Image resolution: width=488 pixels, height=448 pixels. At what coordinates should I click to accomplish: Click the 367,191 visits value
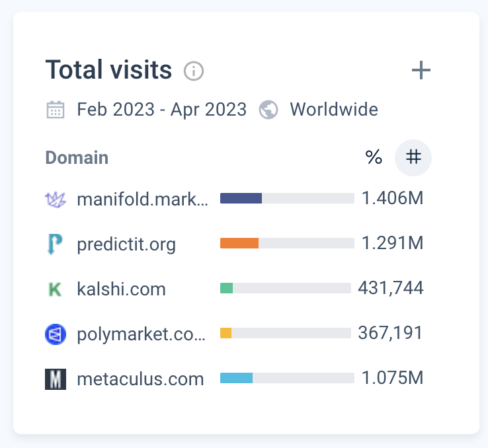(x=390, y=333)
